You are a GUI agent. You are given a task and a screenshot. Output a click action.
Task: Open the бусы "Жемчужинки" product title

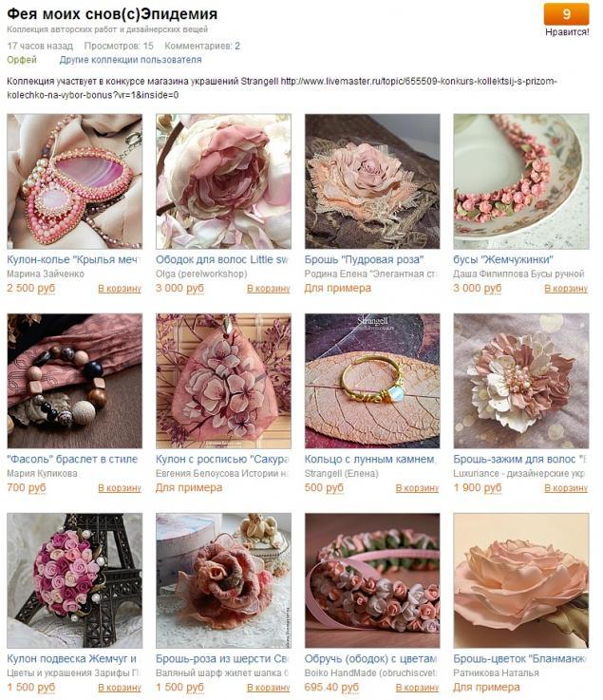pos(503,259)
